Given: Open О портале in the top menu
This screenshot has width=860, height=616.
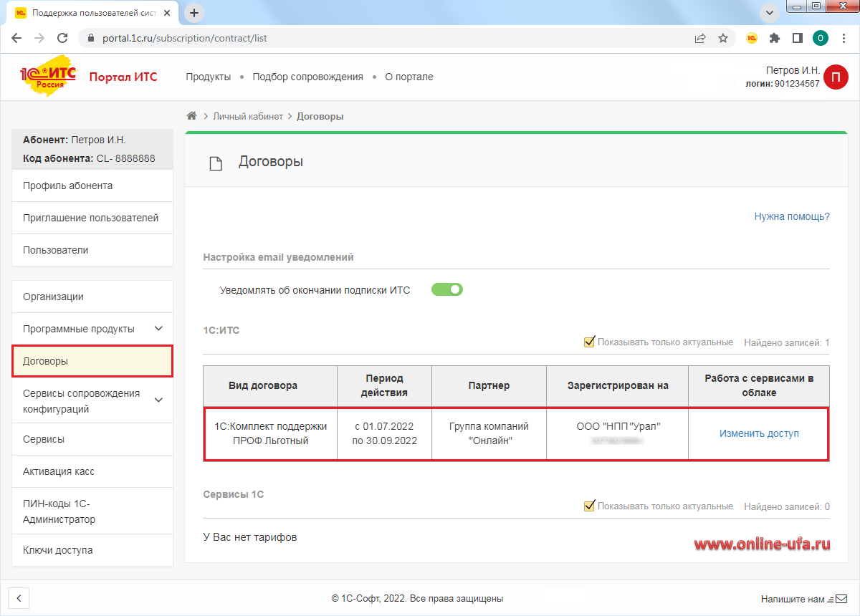Looking at the screenshot, I should [x=409, y=77].
